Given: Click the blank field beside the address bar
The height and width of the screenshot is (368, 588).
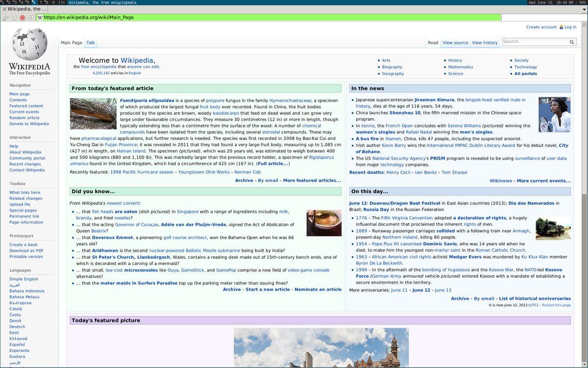Looking at the screenshot, I should (x=544, y=18).
